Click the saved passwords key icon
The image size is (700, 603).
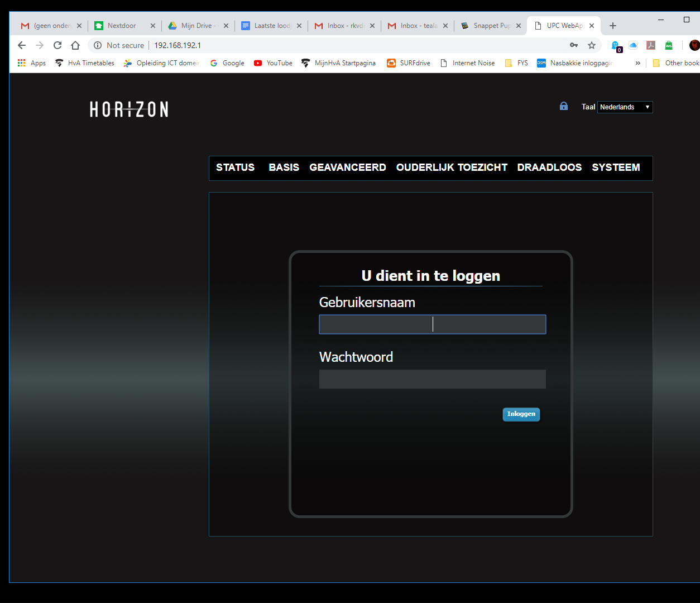pos(574,45)
